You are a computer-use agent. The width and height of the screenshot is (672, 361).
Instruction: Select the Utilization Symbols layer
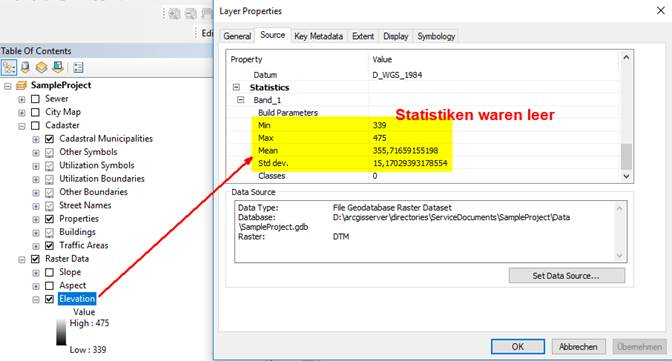(x=96, y=165)
